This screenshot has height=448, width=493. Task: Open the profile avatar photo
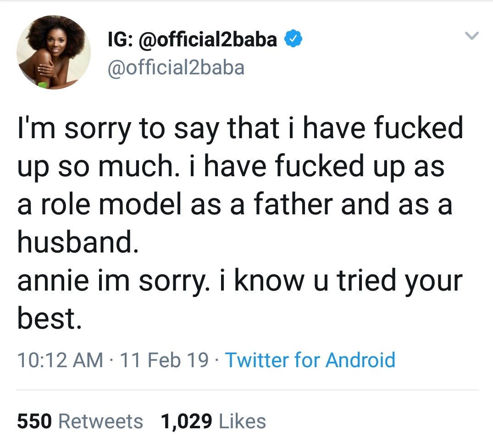(54, 52)
